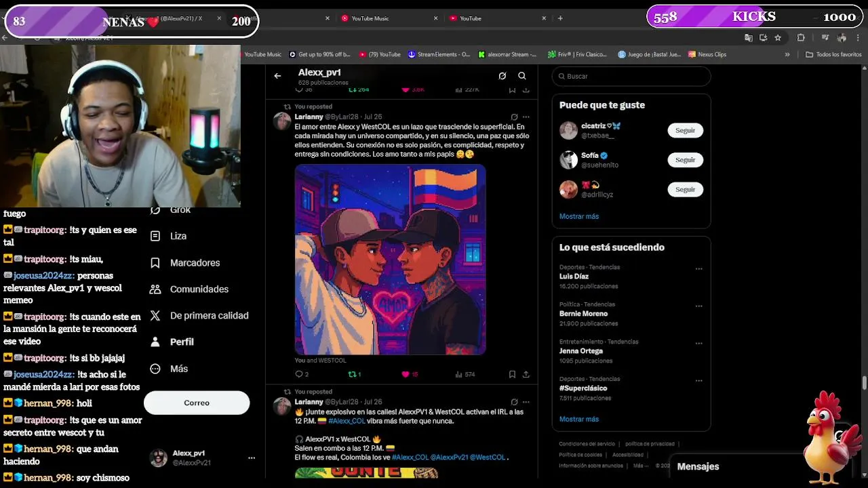Open a new browser tab
Viewport: 868px width, 488px height.
coord(560,18)
